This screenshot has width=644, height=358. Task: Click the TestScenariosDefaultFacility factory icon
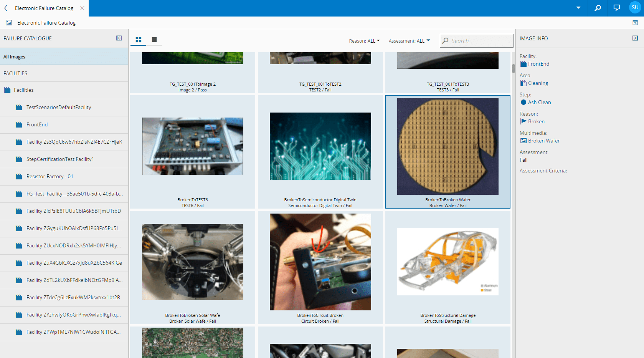pos(19,107)
